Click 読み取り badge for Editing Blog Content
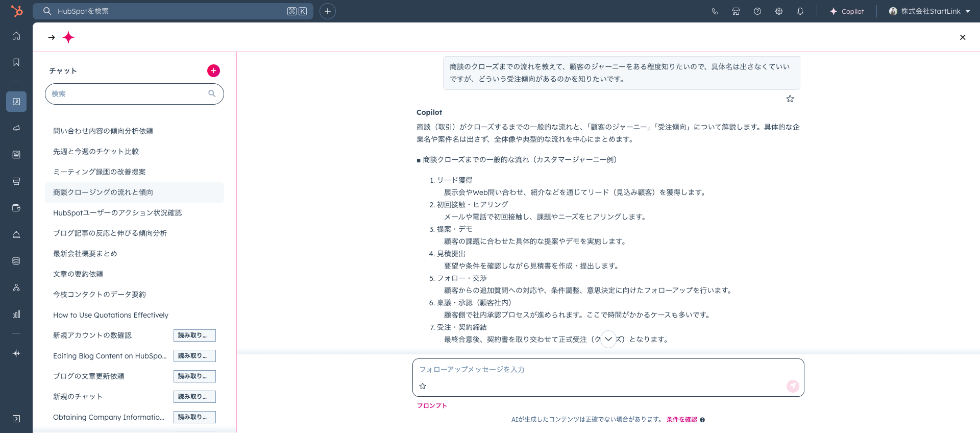980x433 pixels. coord(194,356)
